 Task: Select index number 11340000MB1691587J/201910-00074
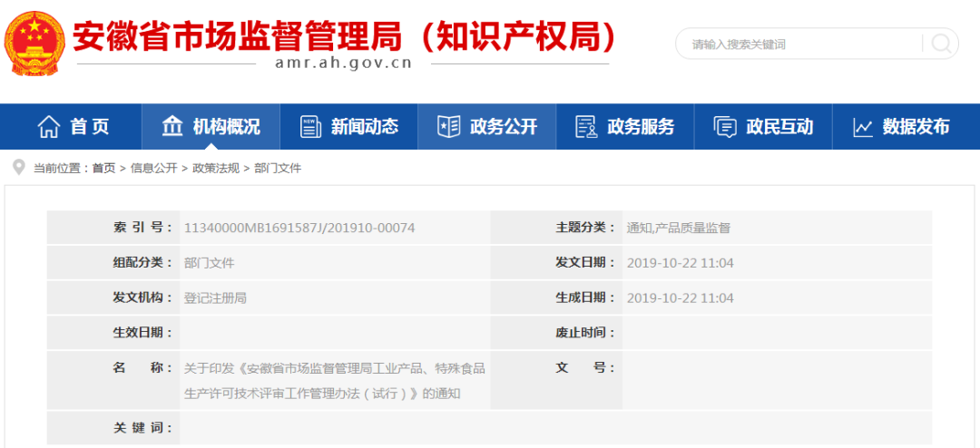[299, 228]
